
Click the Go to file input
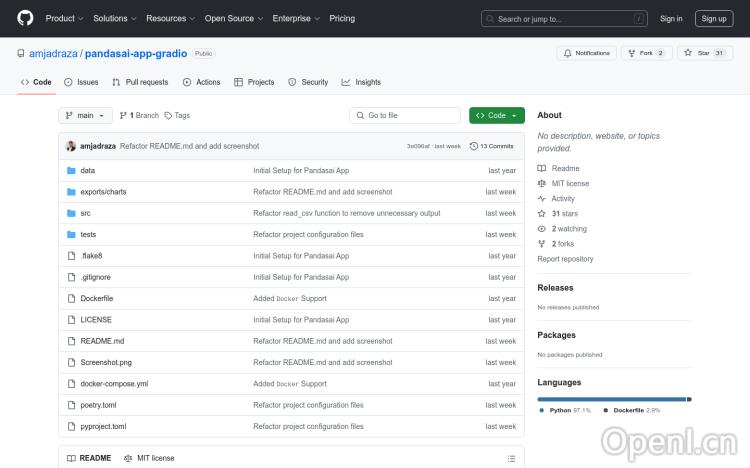coord(405,115)
